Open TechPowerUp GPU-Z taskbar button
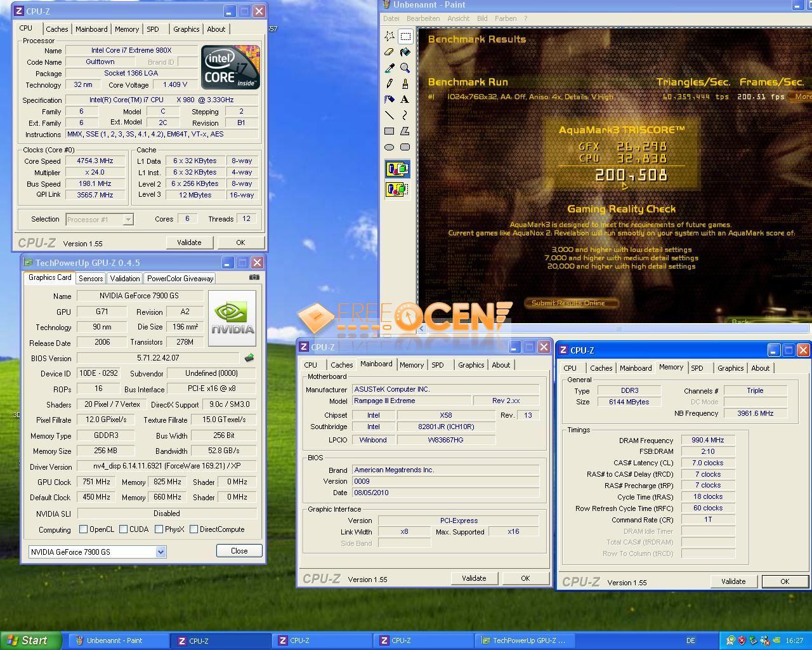 [525, 640]
